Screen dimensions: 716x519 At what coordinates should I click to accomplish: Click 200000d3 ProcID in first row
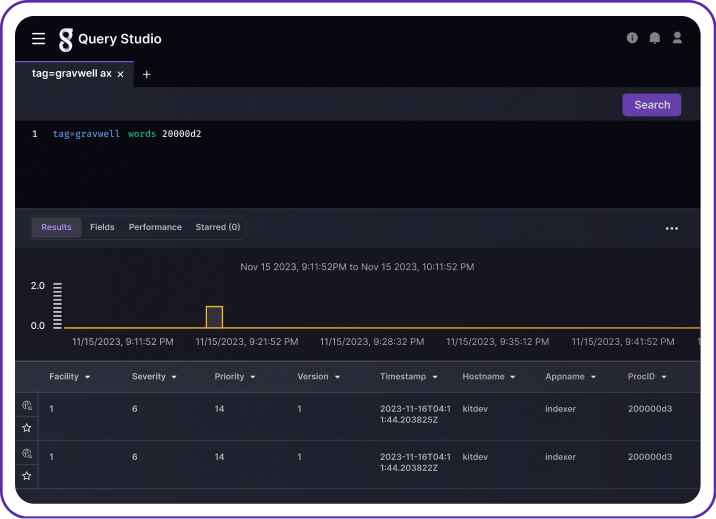(x=650, y=409)
